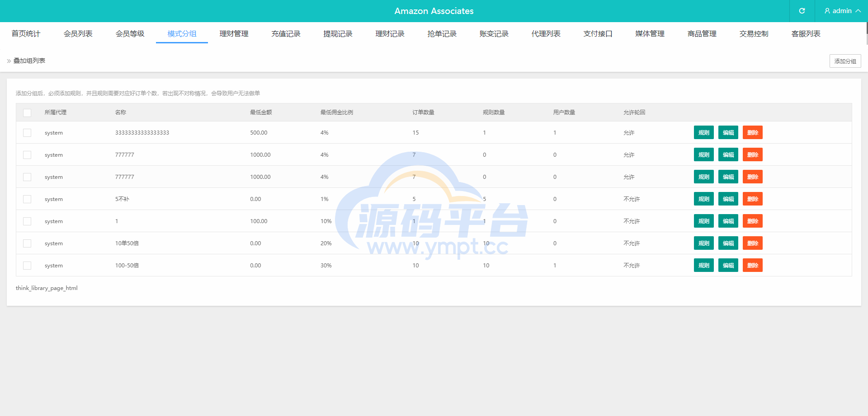
Task: Click the 用户数量 column header
Action: (564, 112)
